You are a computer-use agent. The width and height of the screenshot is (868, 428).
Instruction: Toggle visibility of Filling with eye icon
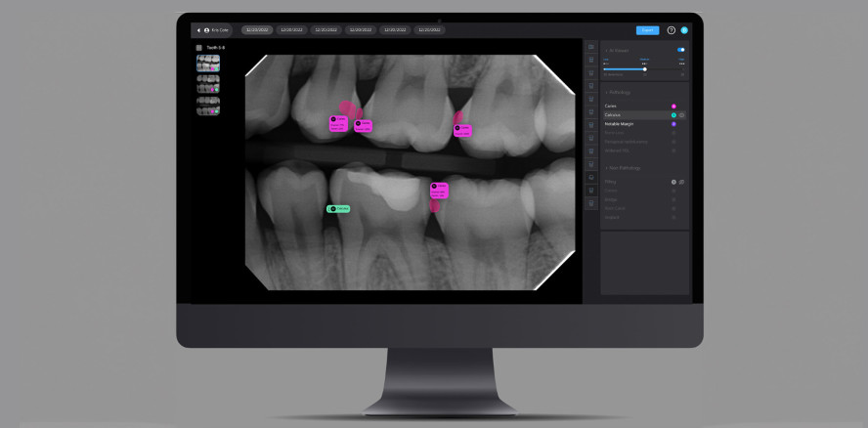click(x=682, y=182)
